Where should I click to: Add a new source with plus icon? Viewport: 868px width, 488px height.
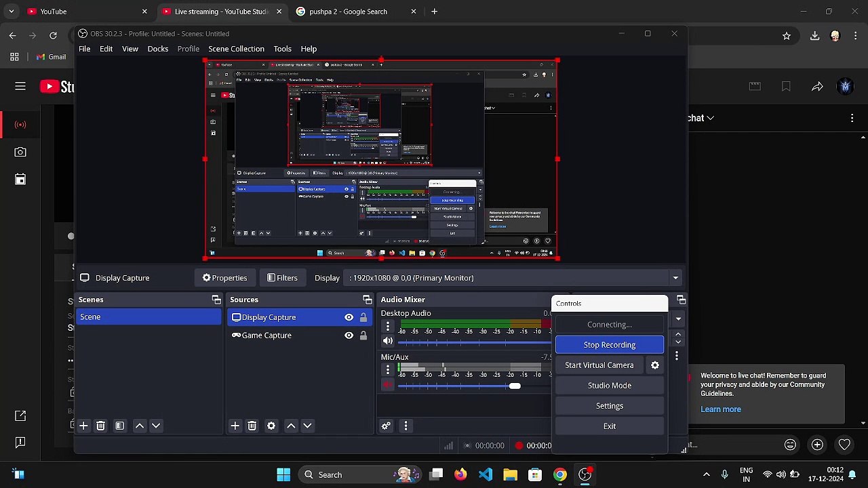(x=235, y=426)
